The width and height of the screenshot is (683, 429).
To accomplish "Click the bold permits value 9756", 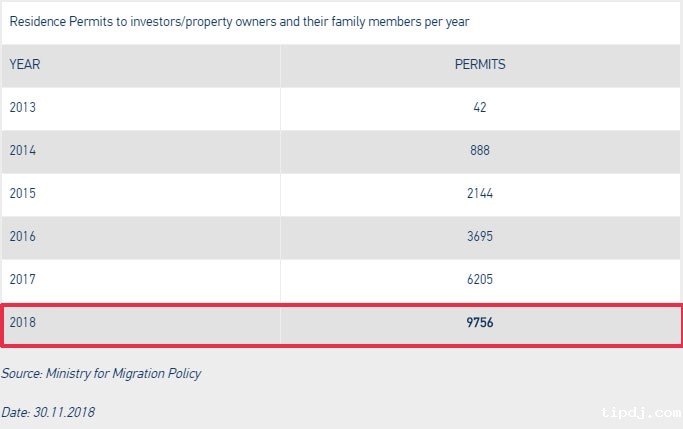I will click(x=480, y=324).
